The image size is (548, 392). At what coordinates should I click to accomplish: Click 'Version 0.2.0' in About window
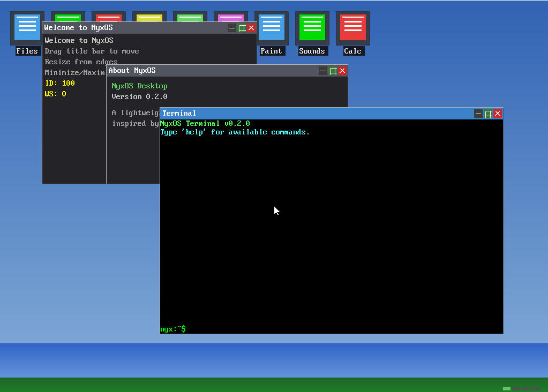(139, 96)
